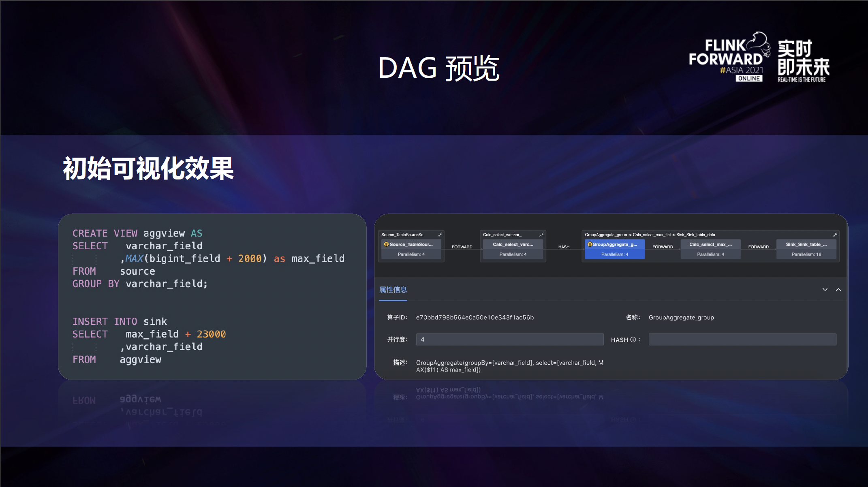Click 'Parallelism: 16' on the Sink node
868x487 pixels.
(806, 254)
